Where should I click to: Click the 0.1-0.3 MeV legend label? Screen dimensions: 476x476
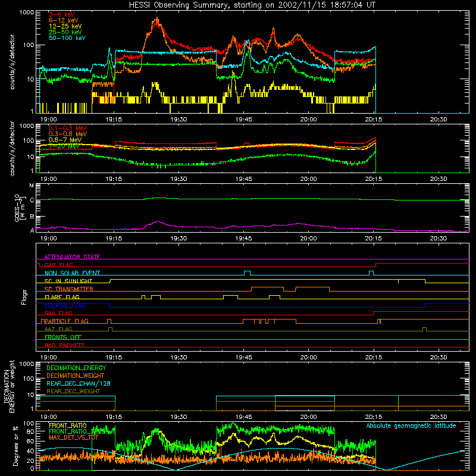point(68,128)
